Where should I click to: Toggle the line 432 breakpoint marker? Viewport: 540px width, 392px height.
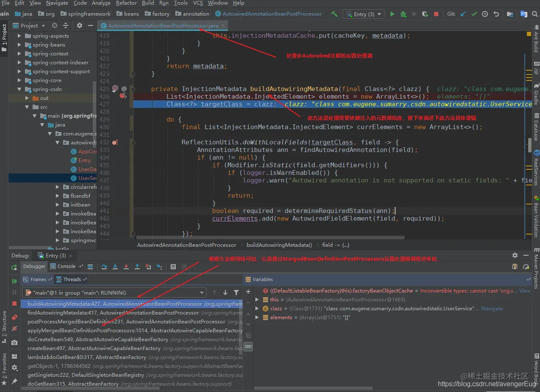coord(115,142)
